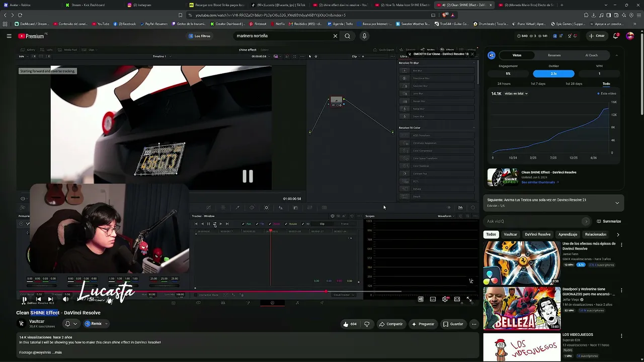Pause the video using the player button
The width and height of the screenshot is (644, 362).
pyautogui.click(x=24, y=299)
